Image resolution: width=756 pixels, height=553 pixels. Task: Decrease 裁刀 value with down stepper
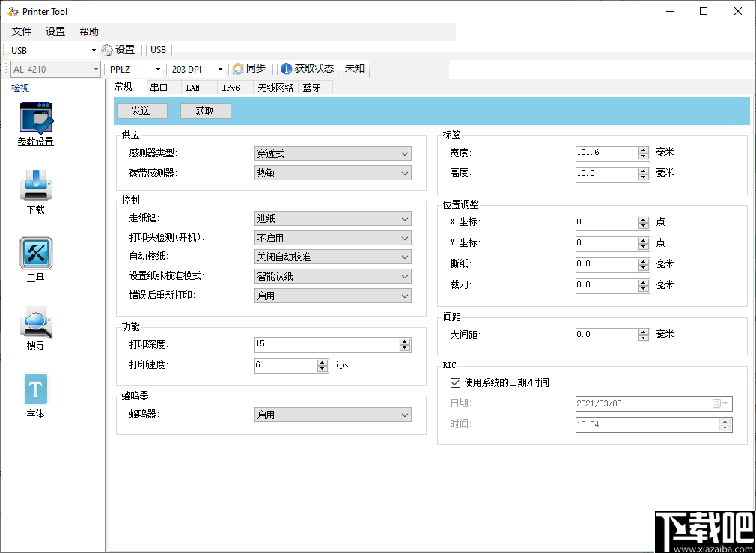click(x=644, y=288)
